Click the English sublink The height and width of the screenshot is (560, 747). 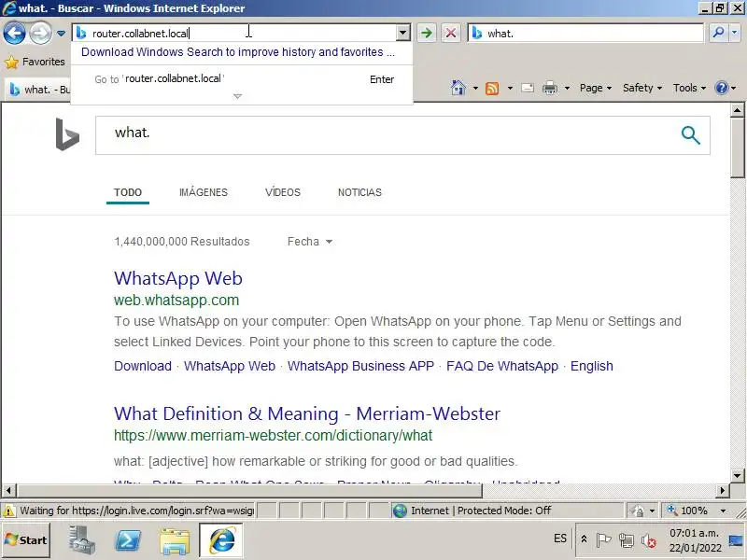click(x=592, y=366)
